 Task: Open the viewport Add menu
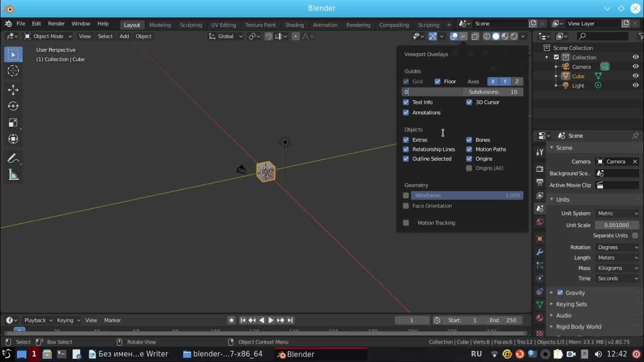pyautogui.click(x=124, y=36)
